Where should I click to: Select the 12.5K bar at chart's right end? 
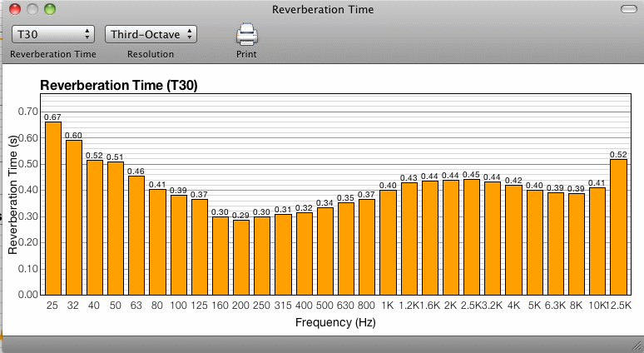click(x=618, y=226)
